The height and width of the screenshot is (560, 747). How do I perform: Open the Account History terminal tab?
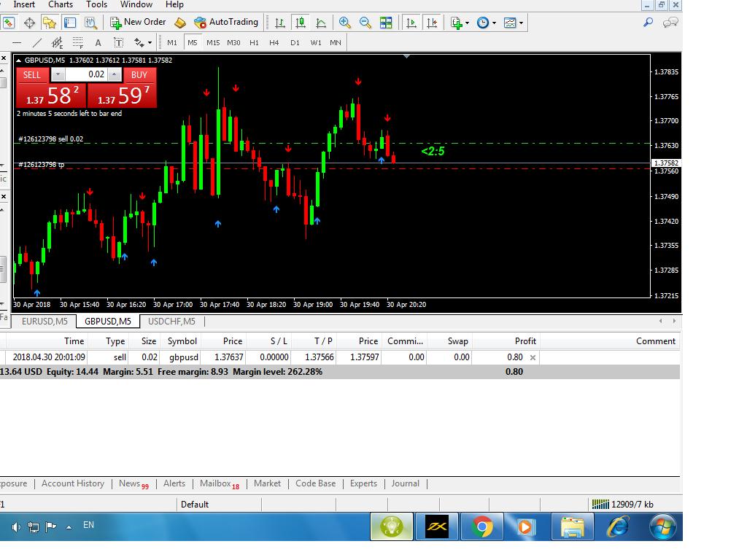click(x=73, y=483)
